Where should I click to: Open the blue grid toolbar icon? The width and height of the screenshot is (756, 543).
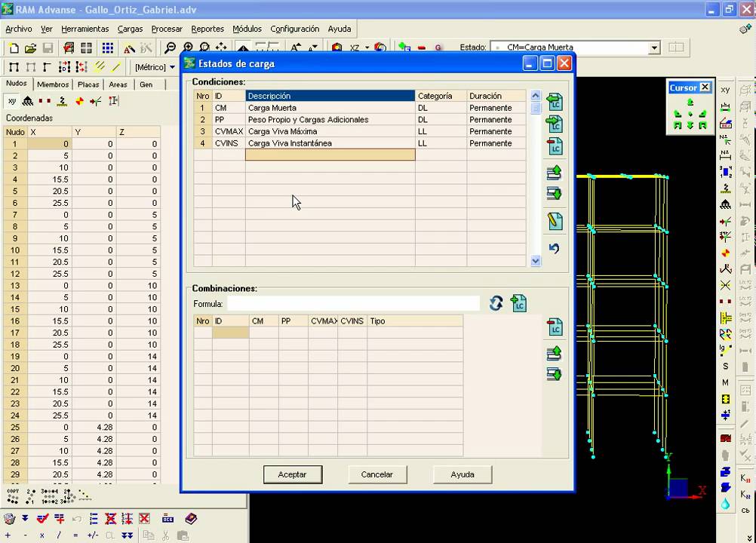point(108,48)
